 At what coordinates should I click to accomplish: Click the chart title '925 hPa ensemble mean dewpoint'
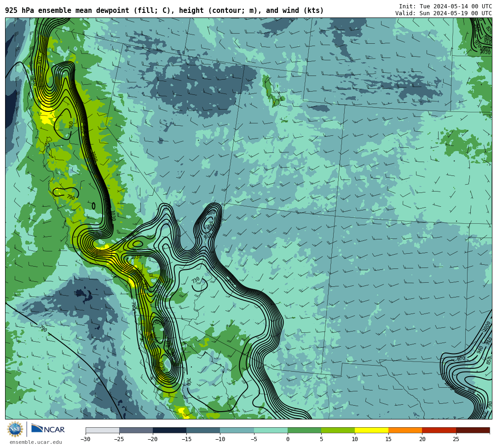tap(67, 11)
